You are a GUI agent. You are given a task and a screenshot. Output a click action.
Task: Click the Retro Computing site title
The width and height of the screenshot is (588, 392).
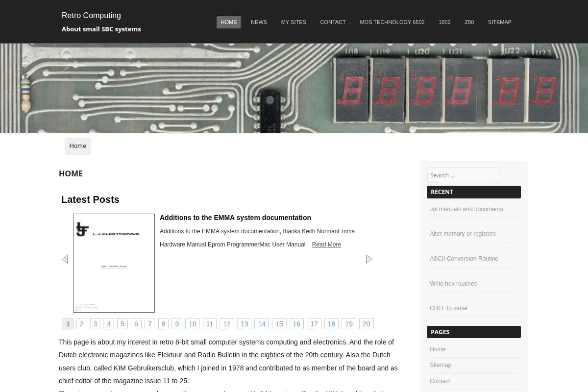[x=91, y=15]
